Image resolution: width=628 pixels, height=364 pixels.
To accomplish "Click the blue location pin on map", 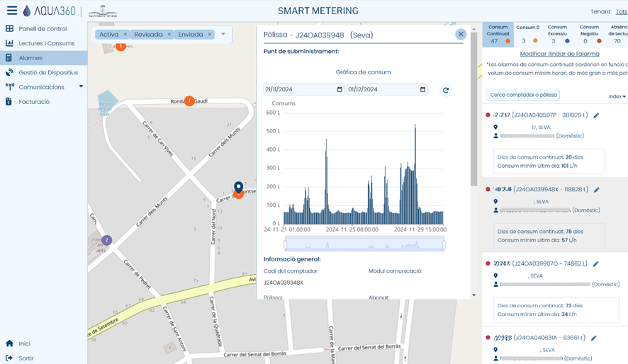I will pyautogui.click(x=239, y=187).
